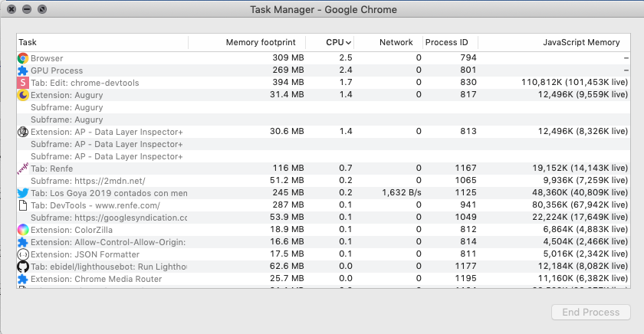Click the AP Data Layer Inspector+ extension icon
The image size is (644, 334).
coord(23,132)
